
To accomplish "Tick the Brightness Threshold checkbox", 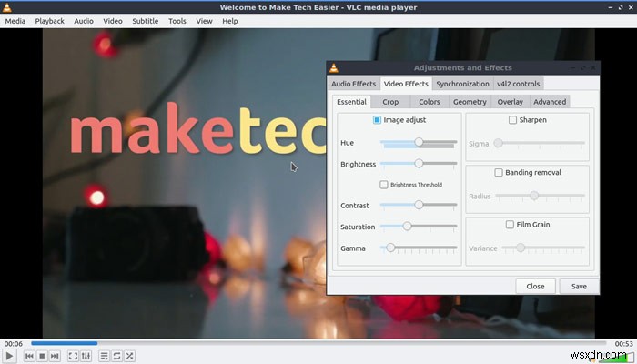I will coord(384,185).
